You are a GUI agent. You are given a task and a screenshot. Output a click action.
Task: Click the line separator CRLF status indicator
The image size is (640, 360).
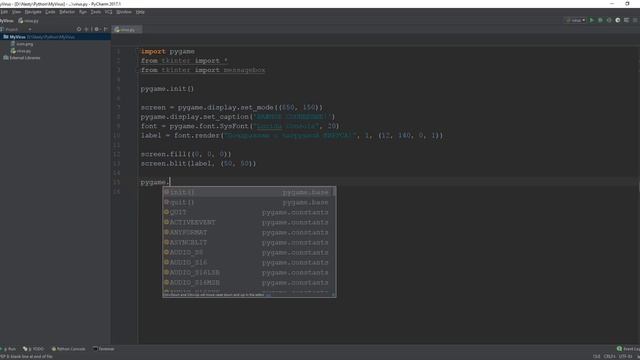(x=609, y=356)
